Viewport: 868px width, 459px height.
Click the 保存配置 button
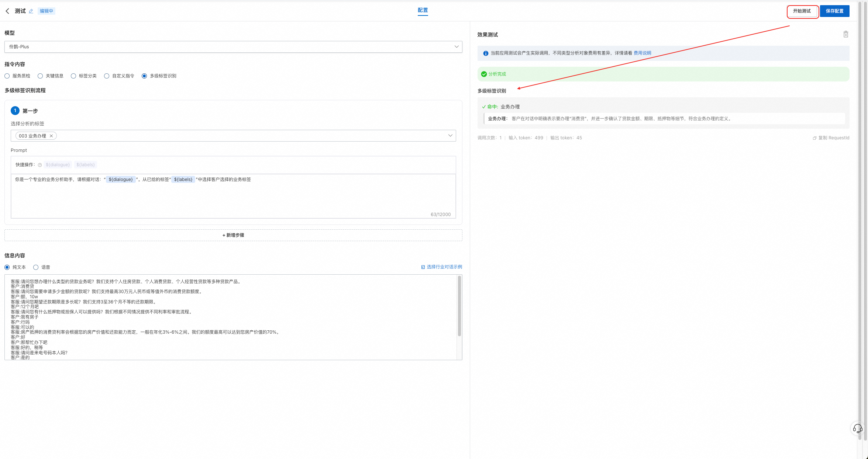[x=834, y=11]
